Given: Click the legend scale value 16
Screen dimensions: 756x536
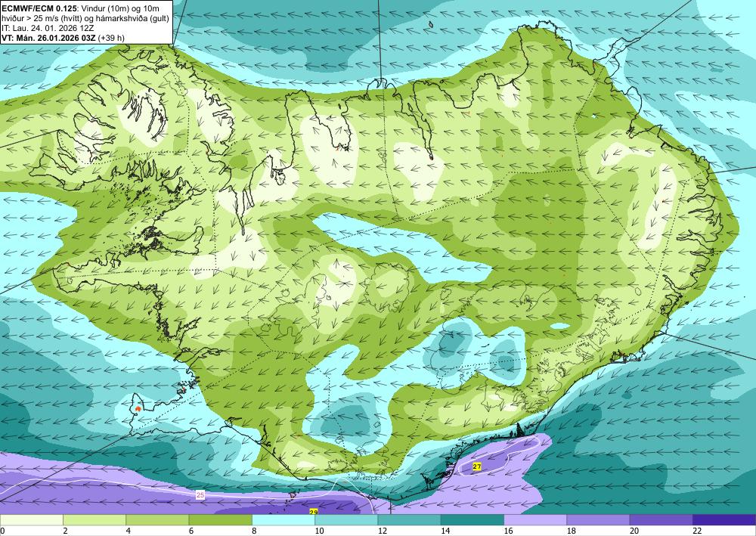Looking at the screenshot, I should pos(508,531).
